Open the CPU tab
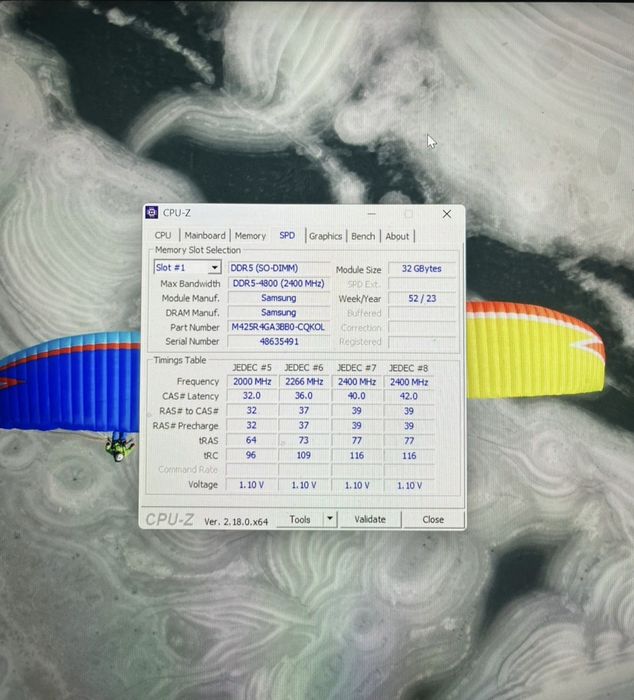634x700 pixels. click(163, 235)
